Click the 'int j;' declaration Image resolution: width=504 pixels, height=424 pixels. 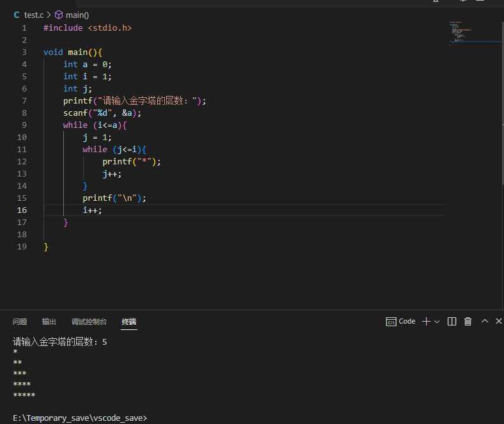[x=77, y=89]
